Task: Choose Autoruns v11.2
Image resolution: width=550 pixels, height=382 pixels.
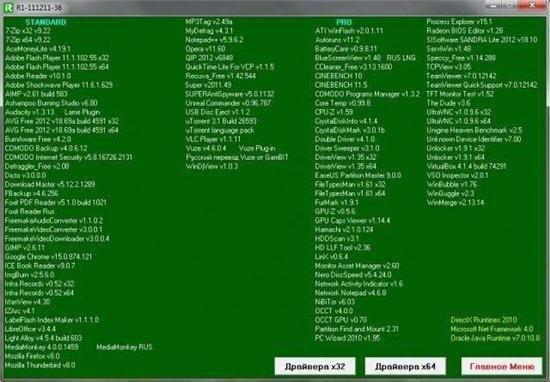Action: pyautogui.click(x=337, y=40)
